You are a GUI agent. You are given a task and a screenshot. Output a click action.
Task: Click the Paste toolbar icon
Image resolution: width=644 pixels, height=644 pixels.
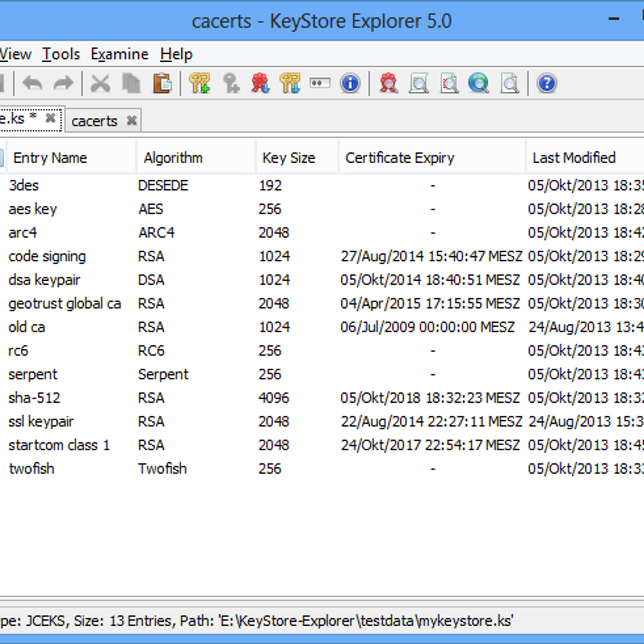pyautogui.click(x=162, y=83)
